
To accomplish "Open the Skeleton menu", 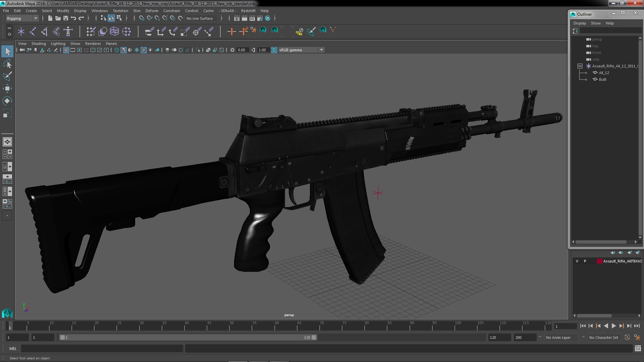I will (x=120, y=11).
